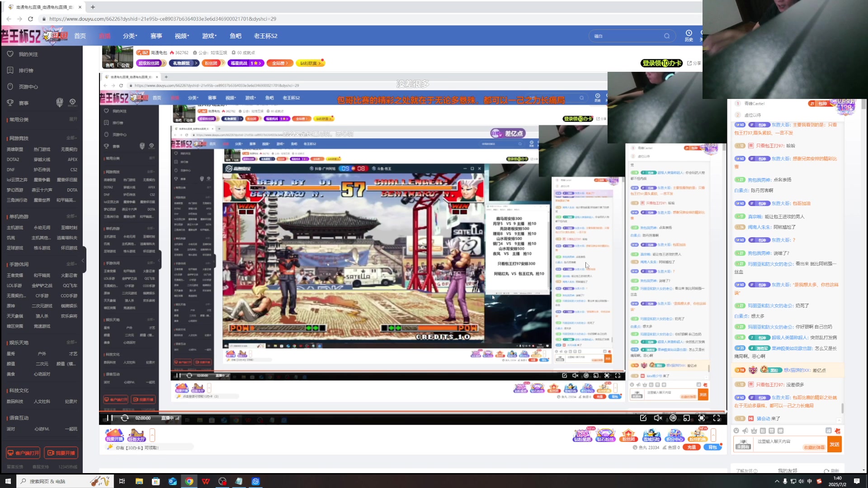Open 鱼吧 in top navigation
Screen dimensions: 868x488
pyautogui.click(x=235, y=36)
